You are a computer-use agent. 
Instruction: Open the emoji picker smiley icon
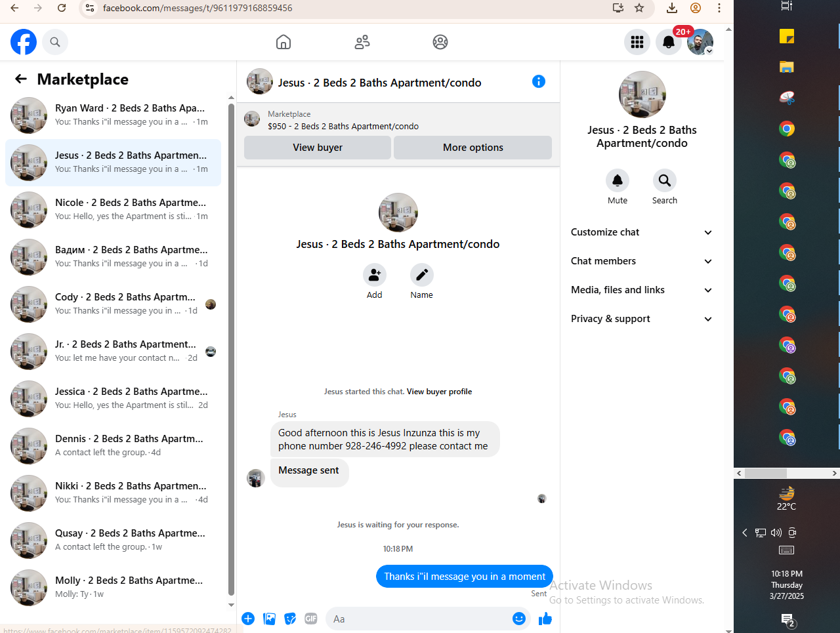519,619
